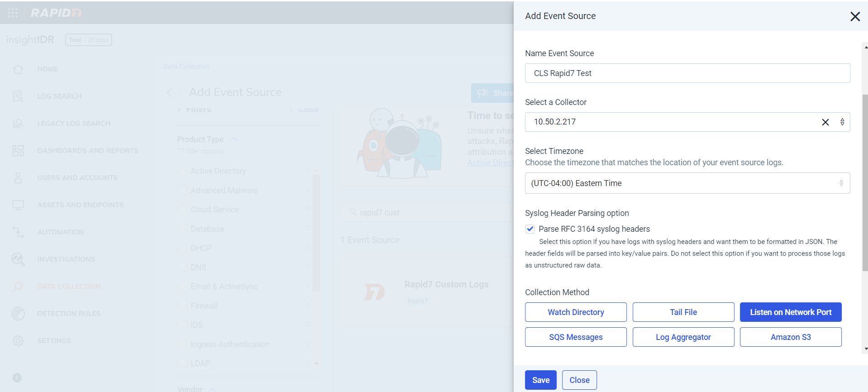Screen dimensions: 868x392
Task: Click the Settings gear icon
Action: pos(18,341)
